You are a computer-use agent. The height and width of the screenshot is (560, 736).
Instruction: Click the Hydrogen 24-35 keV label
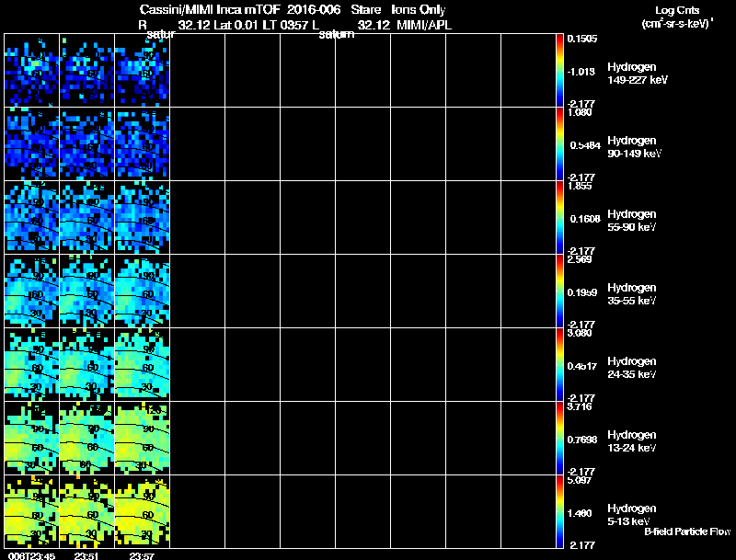click(x=632, y=368)
